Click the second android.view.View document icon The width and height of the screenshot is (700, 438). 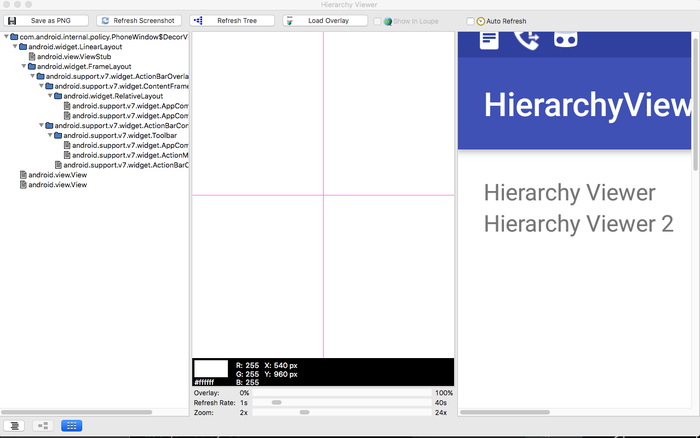point(23,184)
